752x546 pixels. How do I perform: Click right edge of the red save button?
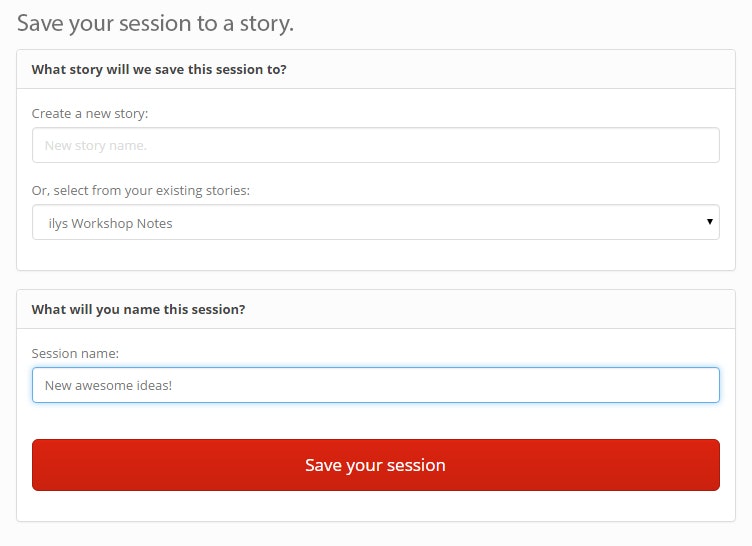tap(706, 465)
